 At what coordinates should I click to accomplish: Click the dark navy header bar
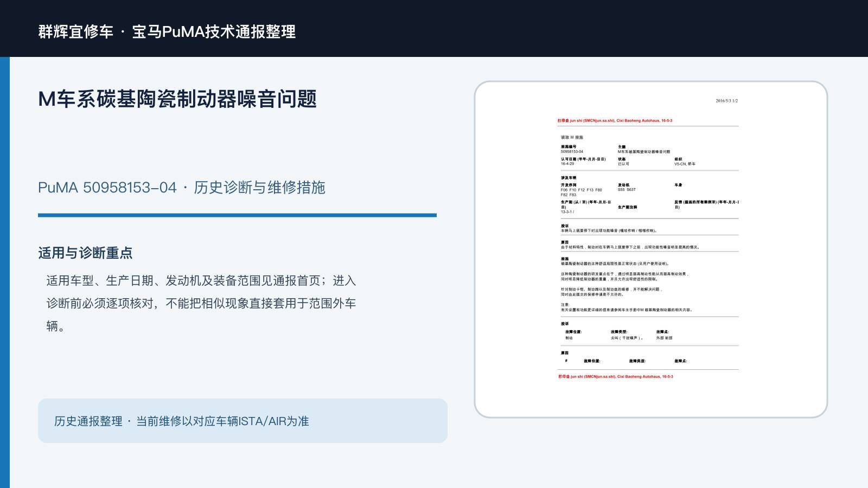pos(434,28)
